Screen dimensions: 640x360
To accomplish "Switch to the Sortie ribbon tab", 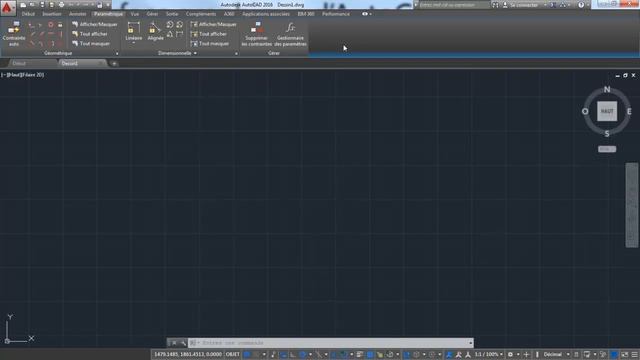I will (172, 14).
